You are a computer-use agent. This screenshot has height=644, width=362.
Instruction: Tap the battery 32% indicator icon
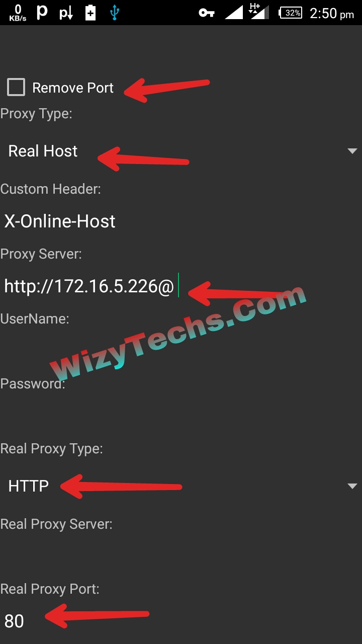pyautogui.click(x=291, y=13)
